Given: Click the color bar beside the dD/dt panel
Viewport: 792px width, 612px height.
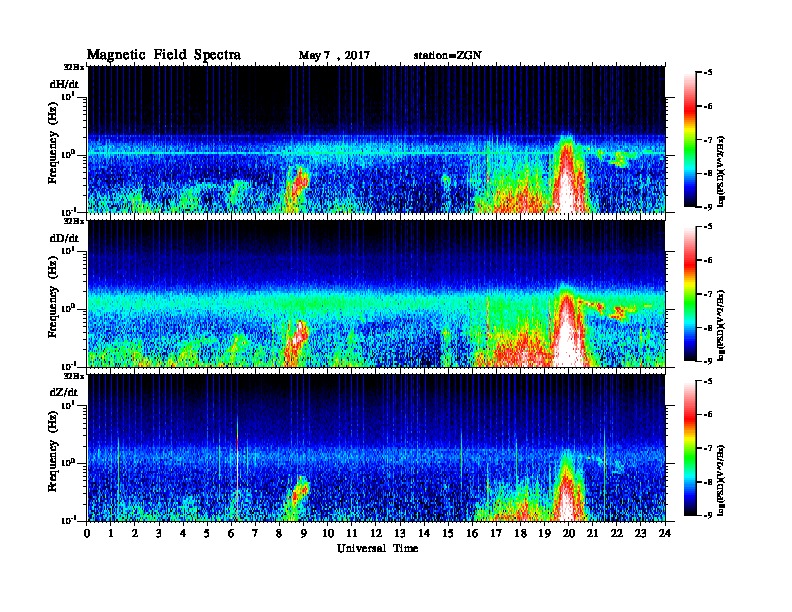Looking at the screenshot, I should pos(690,294).
